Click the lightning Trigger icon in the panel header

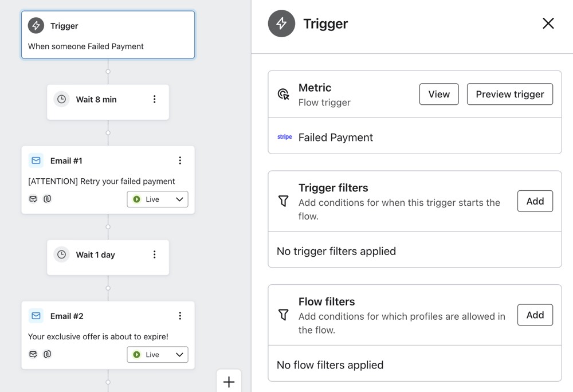coord(281,23)
